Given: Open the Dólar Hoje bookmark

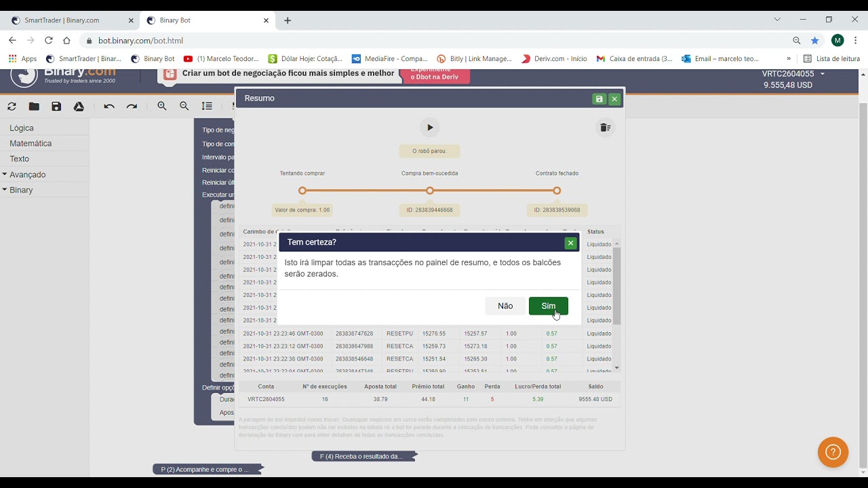Looking at the screenshot, I should (305, 59).
